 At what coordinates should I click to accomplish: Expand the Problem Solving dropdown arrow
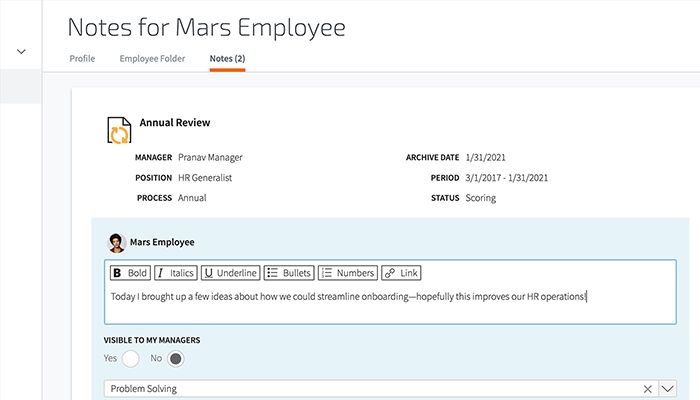667,389
